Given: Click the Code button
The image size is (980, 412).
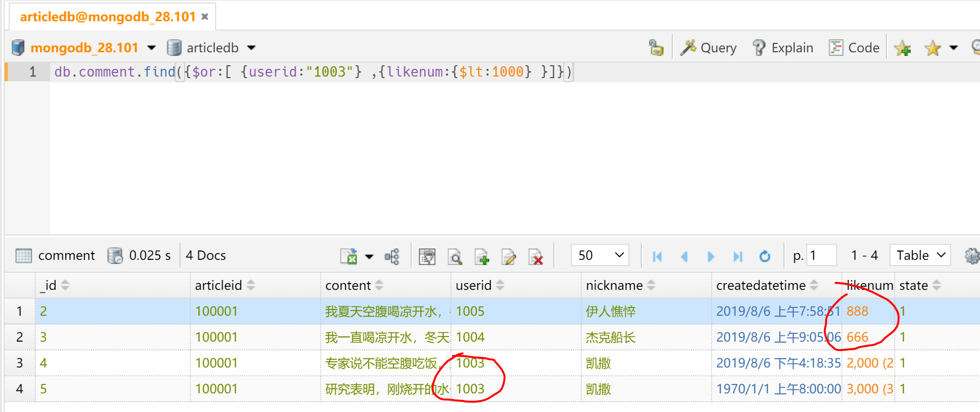Looking at the screenshot, I should click(x=854, y=48).
